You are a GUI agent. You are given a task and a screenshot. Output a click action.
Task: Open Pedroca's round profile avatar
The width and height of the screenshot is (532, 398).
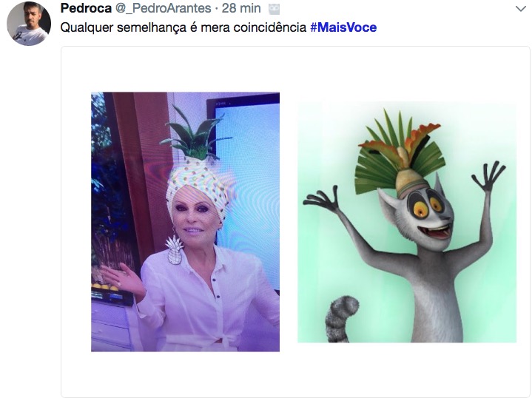(x=29, y=24)
